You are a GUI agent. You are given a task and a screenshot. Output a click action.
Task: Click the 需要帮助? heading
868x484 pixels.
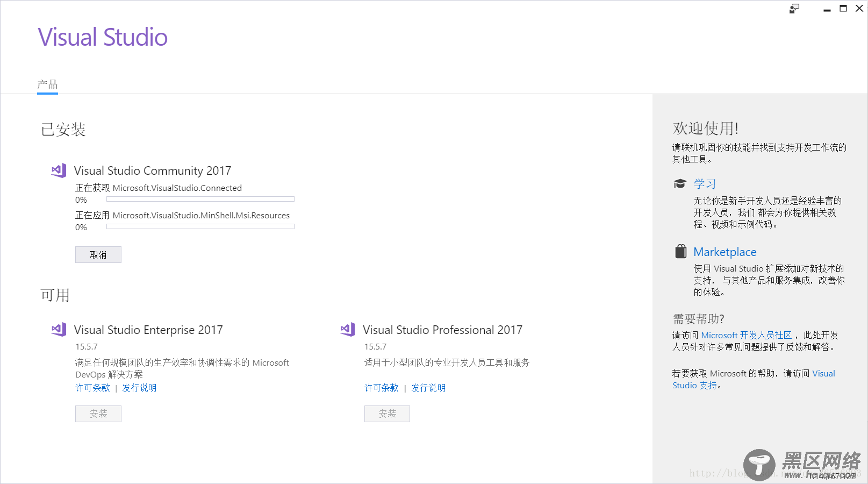699,319
